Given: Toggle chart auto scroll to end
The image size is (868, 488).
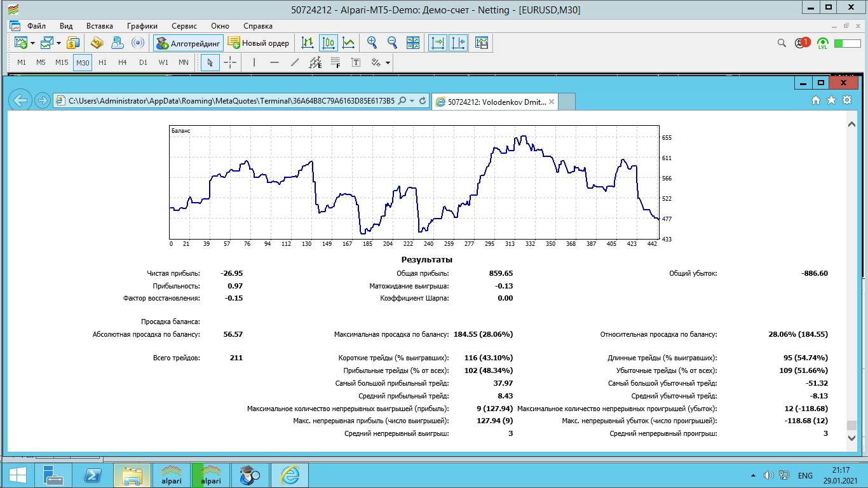Looking at the screenshot, I should pyautogui.click(x=438, y=43).
